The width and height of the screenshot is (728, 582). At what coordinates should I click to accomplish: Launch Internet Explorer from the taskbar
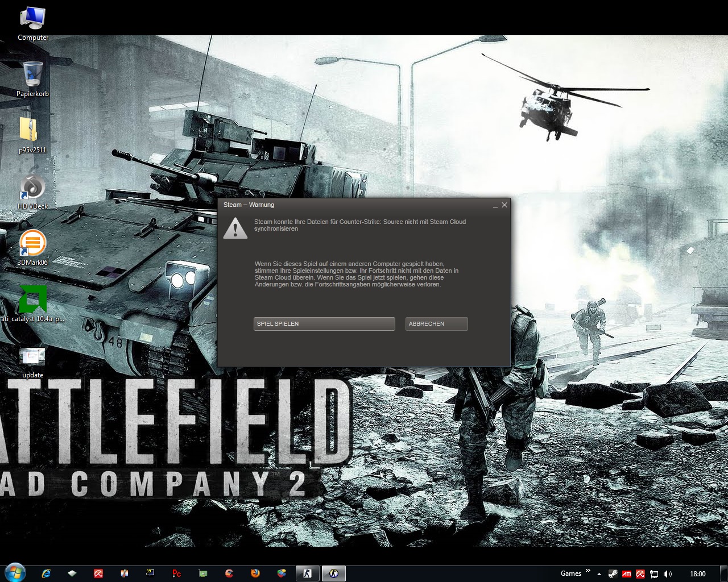pos(46,573)
